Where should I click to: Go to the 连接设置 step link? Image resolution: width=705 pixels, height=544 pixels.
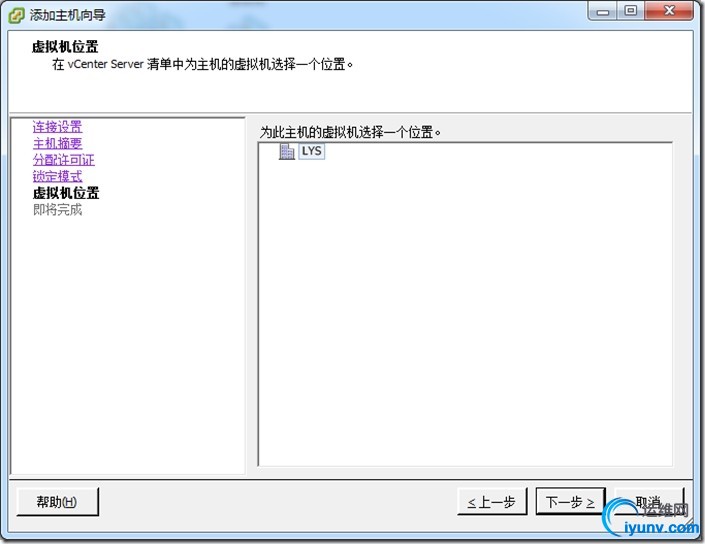pyautogui.click(x=58, y=127)
